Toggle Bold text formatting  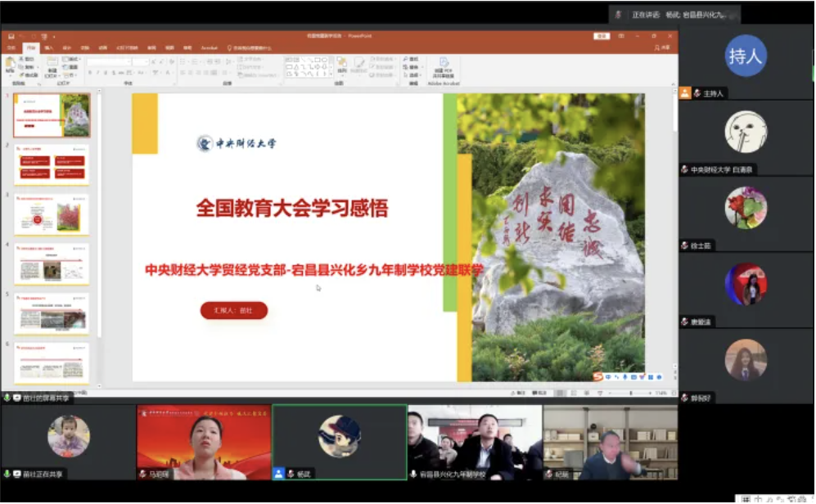89,73
